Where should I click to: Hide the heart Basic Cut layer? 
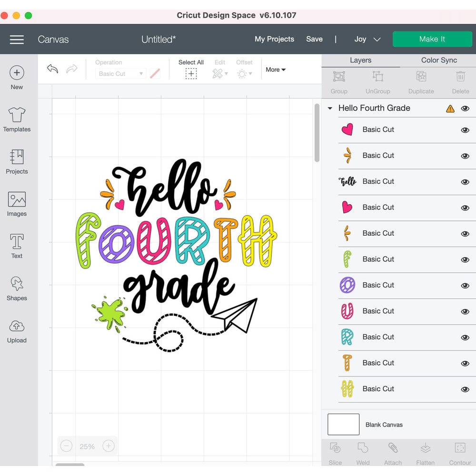(465, 129)
